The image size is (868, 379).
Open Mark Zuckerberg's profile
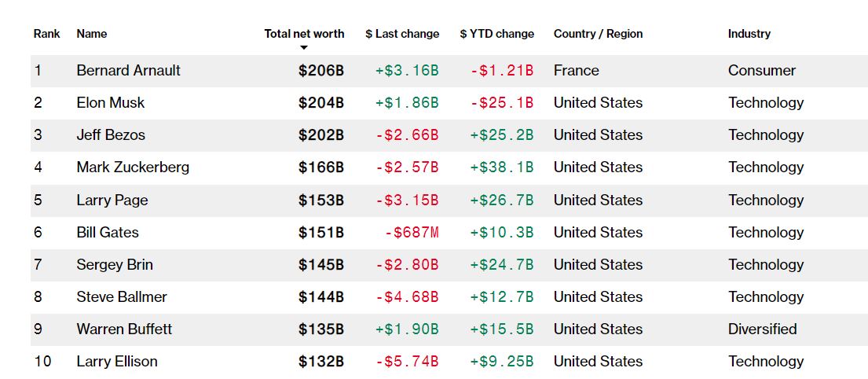tap(133, 167)
